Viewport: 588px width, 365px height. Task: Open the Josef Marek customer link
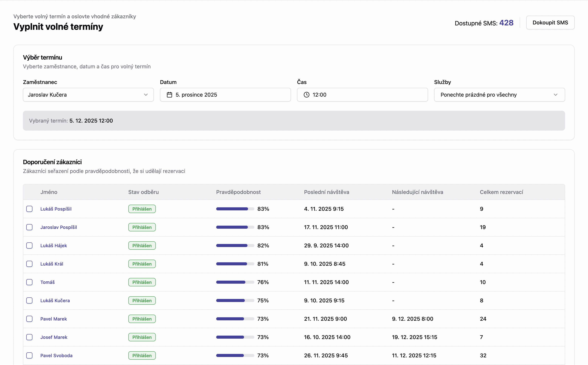[x=54, y=337]
